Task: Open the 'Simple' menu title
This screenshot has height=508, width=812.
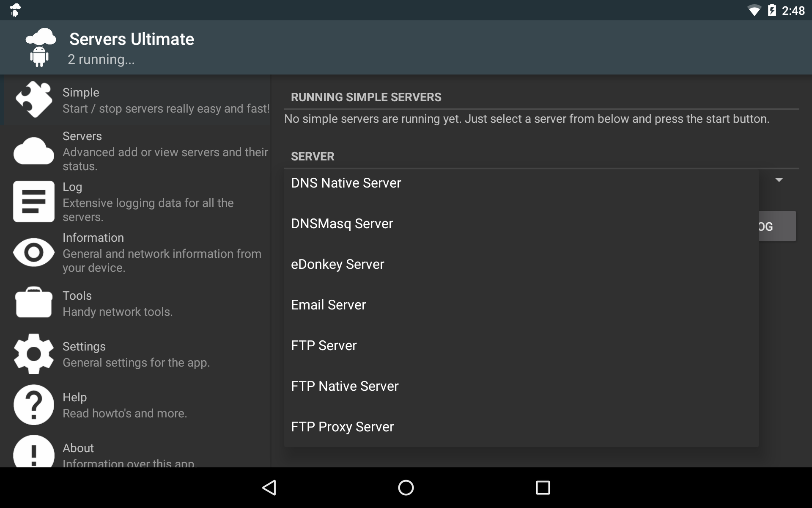Action: (81, 92)
